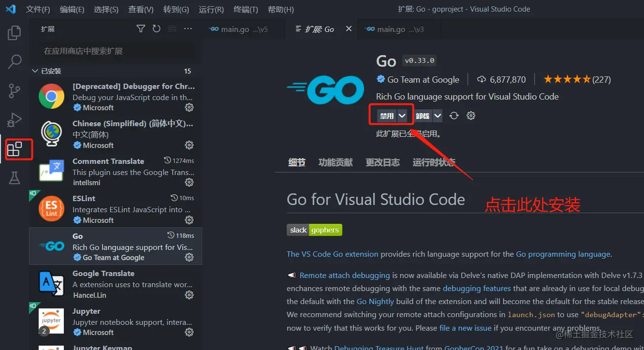Open the 帮助(H) menu
This screenshot has height=350, width=644.
[281, 9]
